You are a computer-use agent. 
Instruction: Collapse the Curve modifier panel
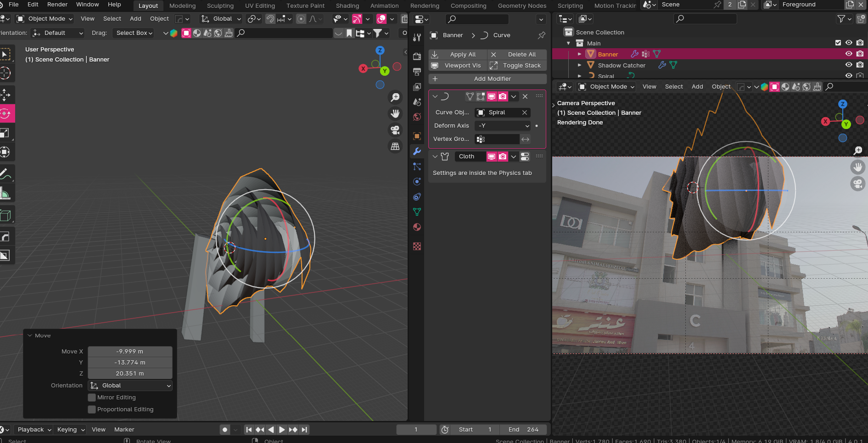[435, 96]
